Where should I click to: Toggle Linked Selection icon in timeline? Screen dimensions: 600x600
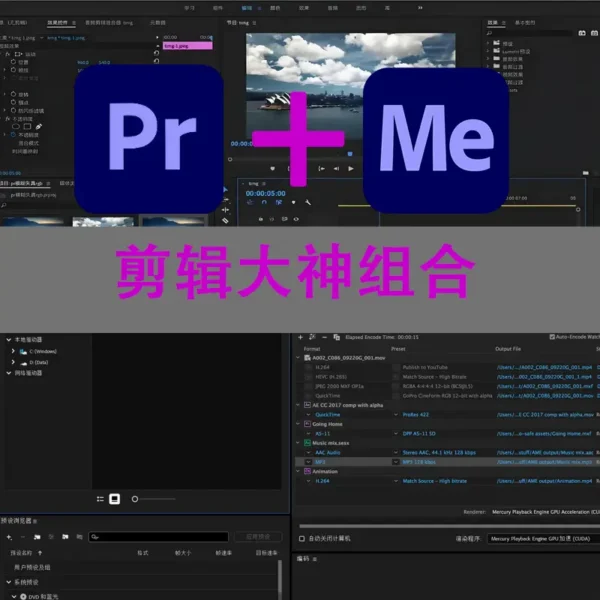coord(279,202)
